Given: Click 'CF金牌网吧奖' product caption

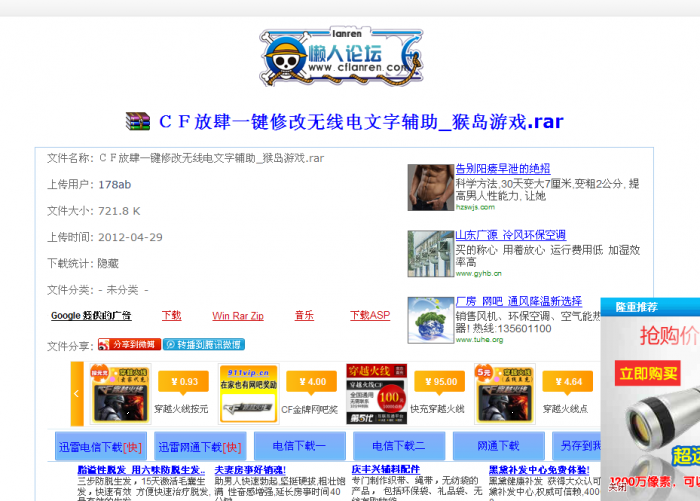Looking at the screenshot, I should coord(309,409).
